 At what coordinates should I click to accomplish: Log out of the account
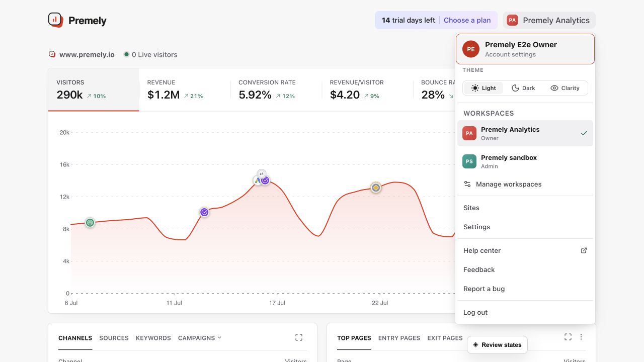click(525, 312)
